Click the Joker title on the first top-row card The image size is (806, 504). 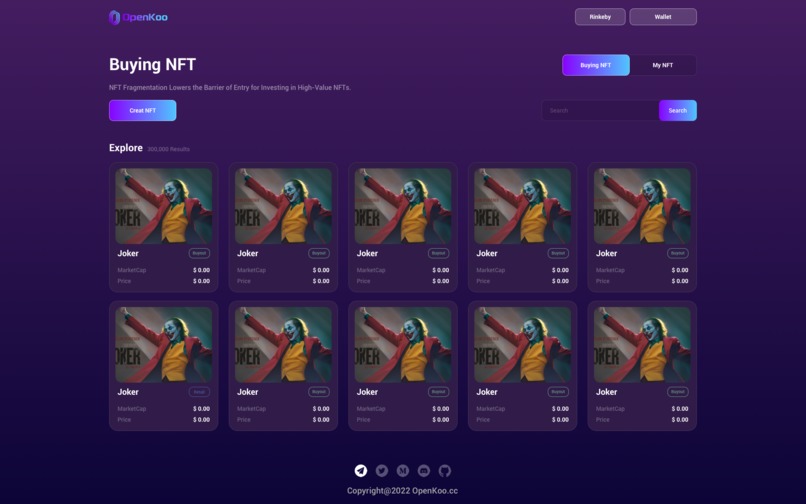pos(128,254)
